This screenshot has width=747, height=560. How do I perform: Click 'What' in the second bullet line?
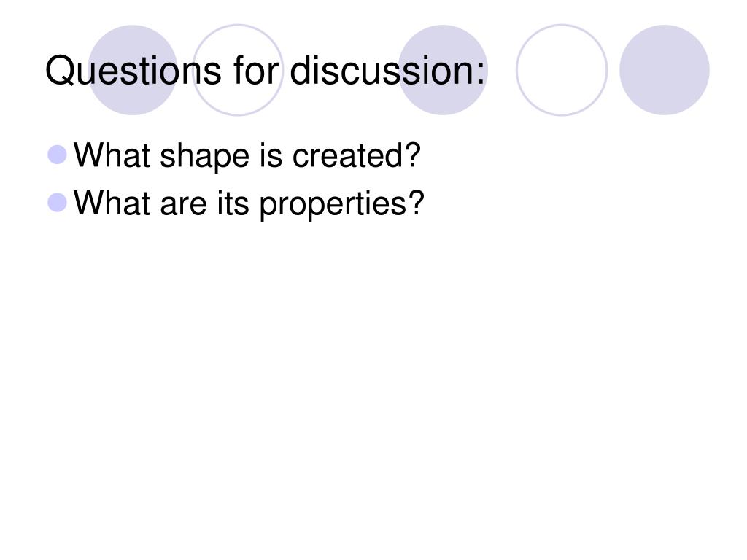(x=112, y=203)
